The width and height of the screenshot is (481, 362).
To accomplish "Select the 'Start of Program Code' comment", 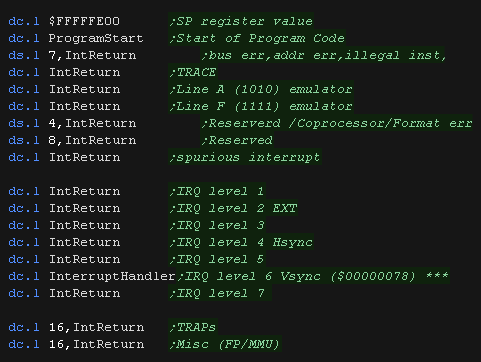I will (x=257, y=38).
